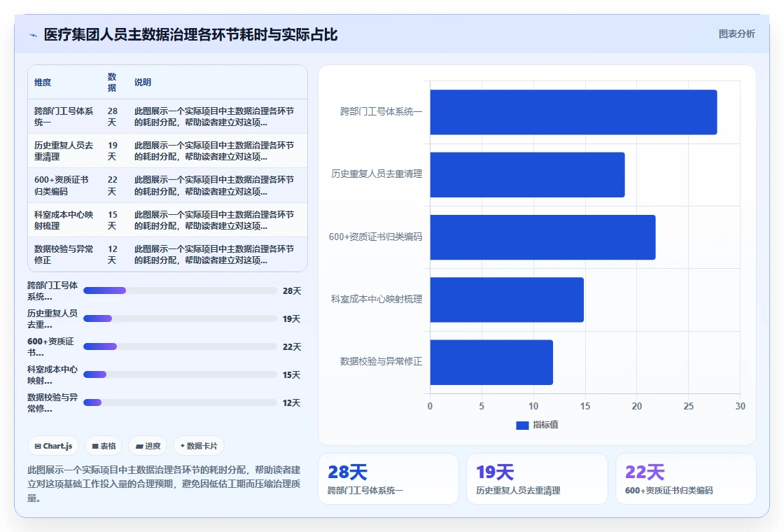Open the 22天 600+资质证书归类编码 data card
The image size is (784, 532).
[685, 479]
